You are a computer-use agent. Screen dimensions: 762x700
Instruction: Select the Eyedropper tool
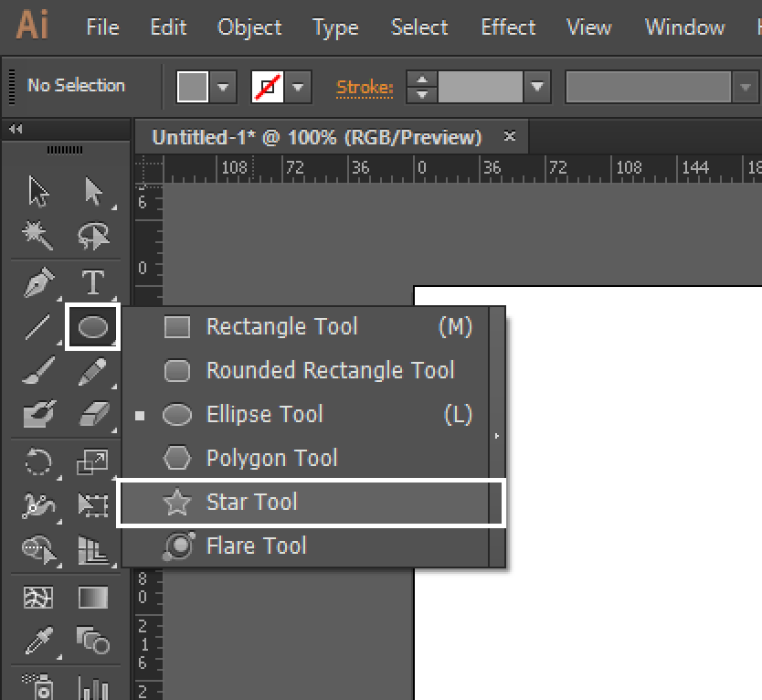click(38, 641)
